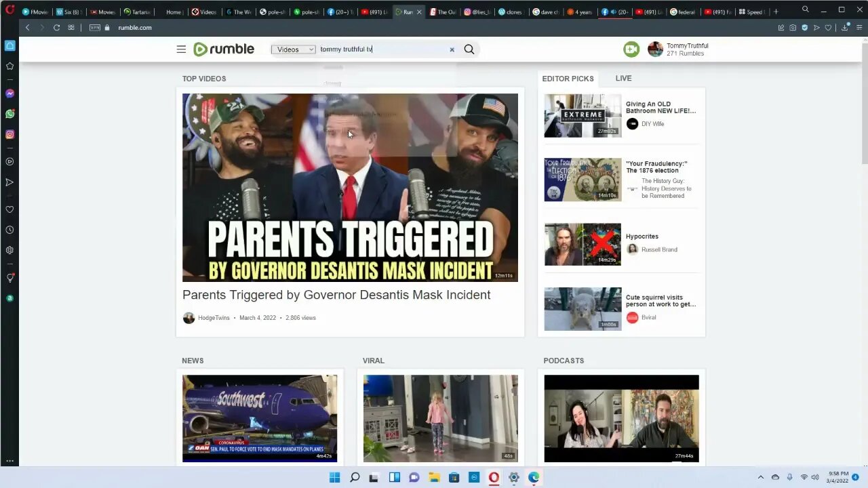This screenshot has width=868, height=488.
Task: Open the Southwest plane news thumbnail
Action: tap(260, 418)
